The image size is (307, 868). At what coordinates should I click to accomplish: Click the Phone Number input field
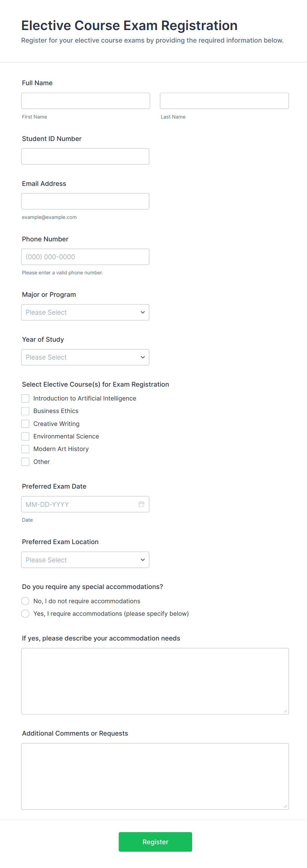tap(85, 257)
